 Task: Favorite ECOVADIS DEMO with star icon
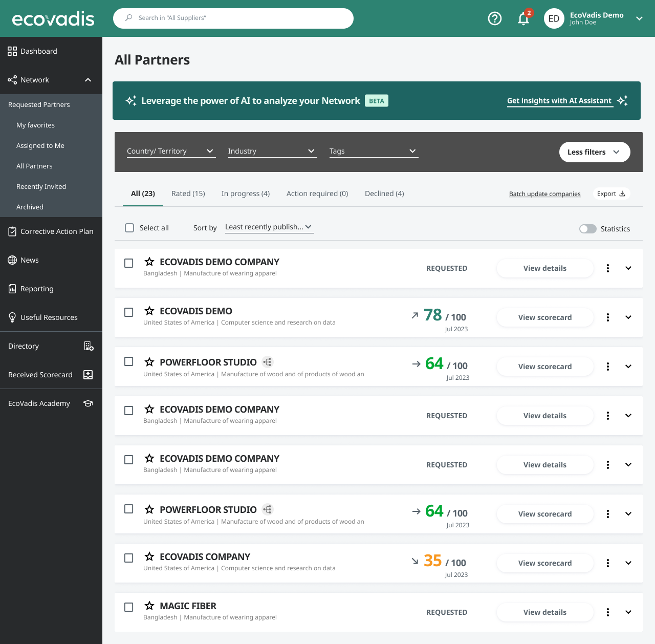click(x=149, y=311)
